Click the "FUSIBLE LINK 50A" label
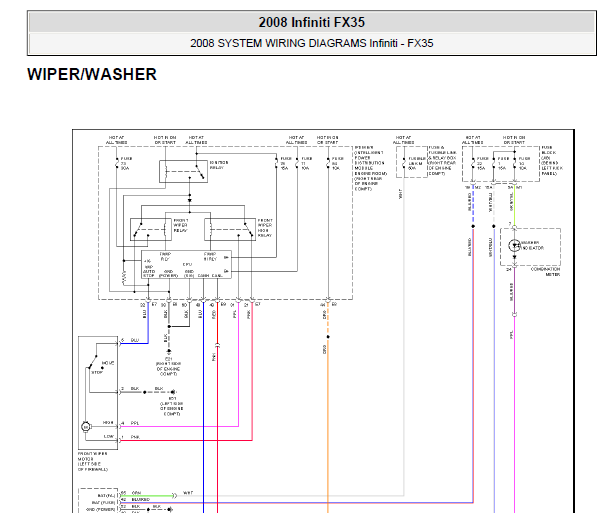 point(415,163)
